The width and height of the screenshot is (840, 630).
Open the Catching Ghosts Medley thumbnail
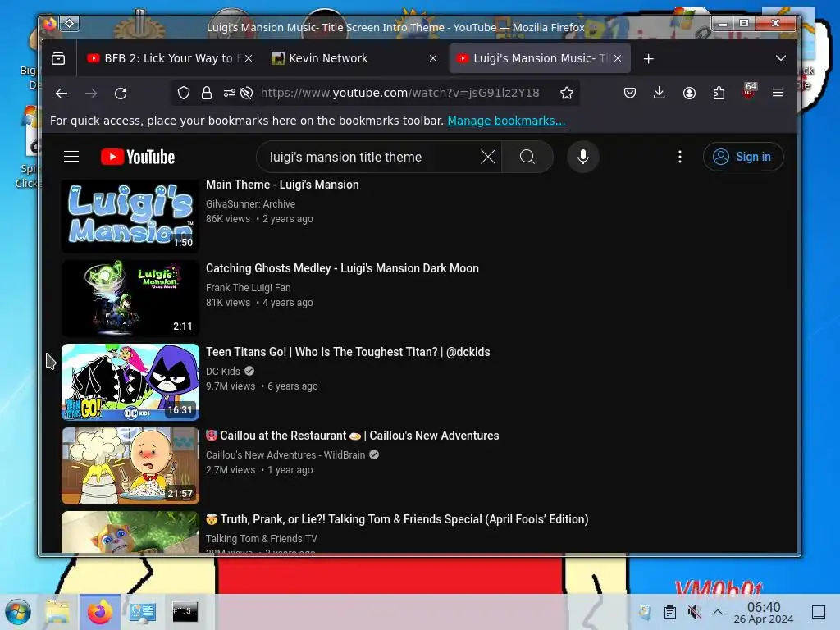[x=130, y=299]
